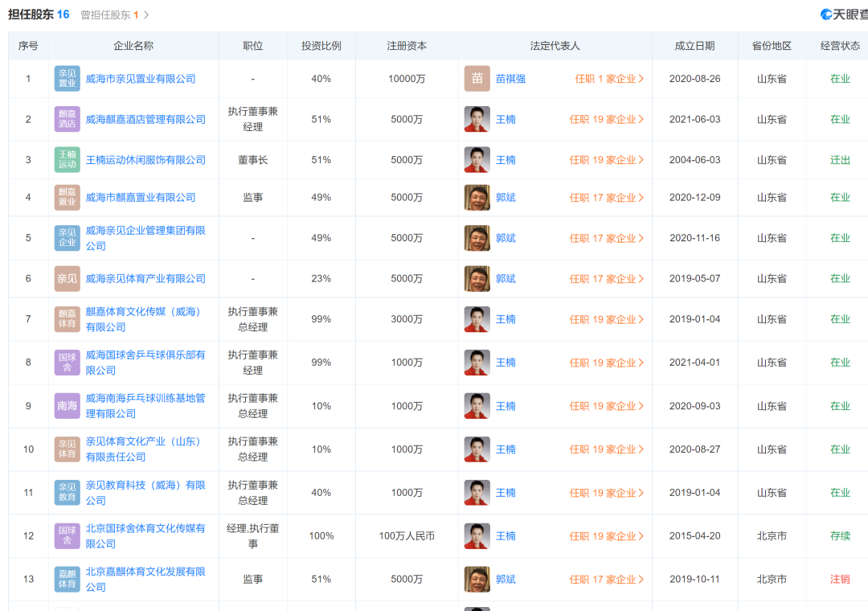Click the 亲见置业 company logo badge in row 1

click(68, 79)
